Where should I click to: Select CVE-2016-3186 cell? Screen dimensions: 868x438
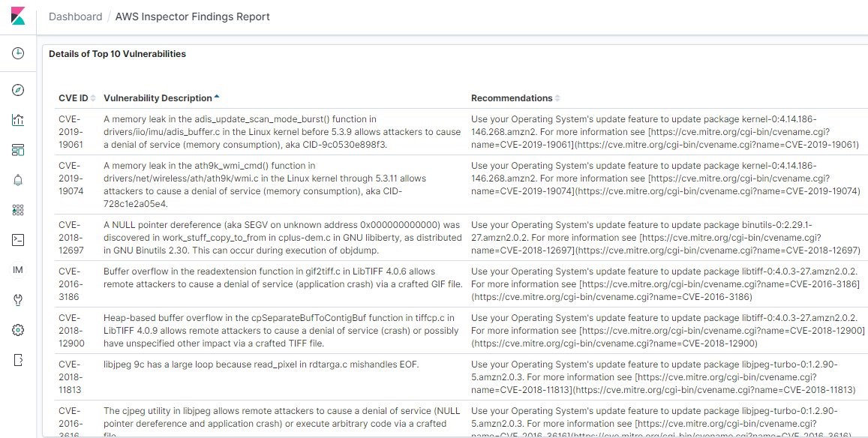point(71,284)
